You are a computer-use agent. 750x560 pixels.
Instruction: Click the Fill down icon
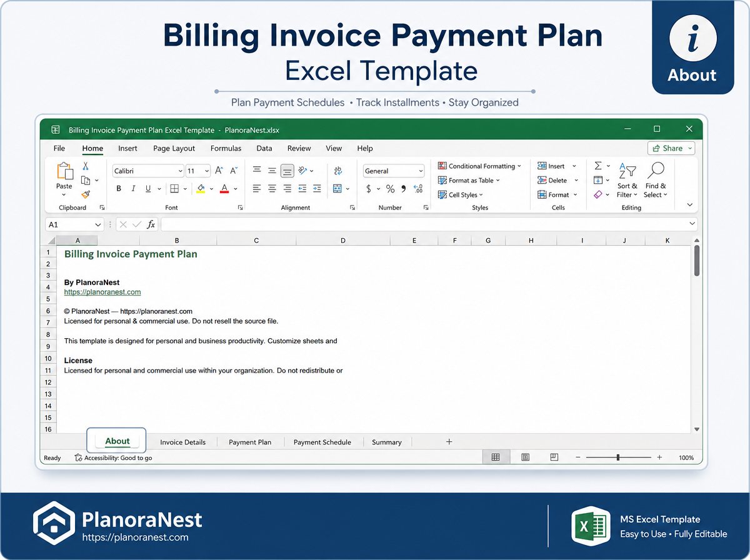click(598, 180)
